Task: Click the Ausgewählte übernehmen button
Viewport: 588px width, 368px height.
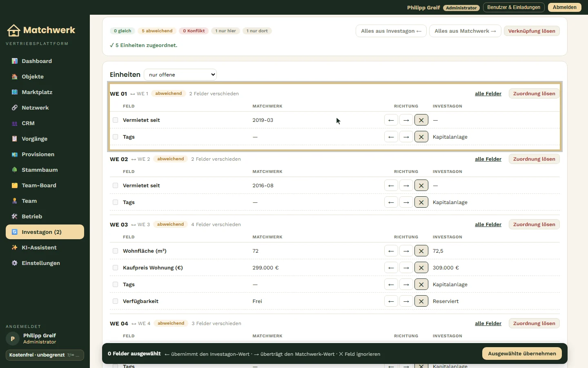Action: point(522,354)
